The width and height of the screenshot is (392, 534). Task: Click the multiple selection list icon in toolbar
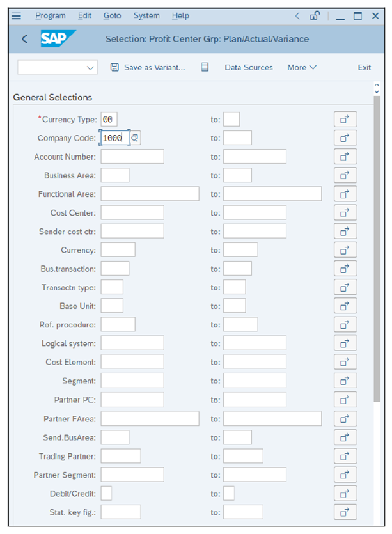(x=204, y=67)
